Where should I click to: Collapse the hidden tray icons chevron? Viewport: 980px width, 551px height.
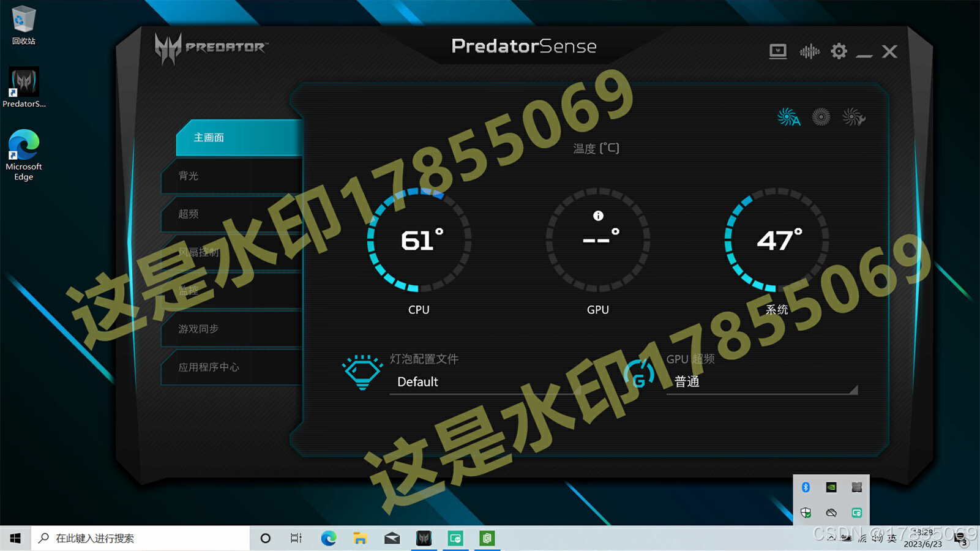831,538
